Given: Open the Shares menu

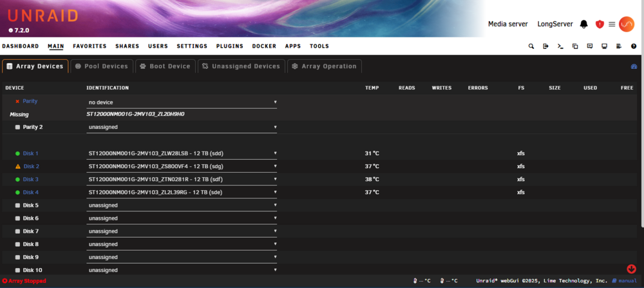Looking at the screenshot, I should 128,46.
